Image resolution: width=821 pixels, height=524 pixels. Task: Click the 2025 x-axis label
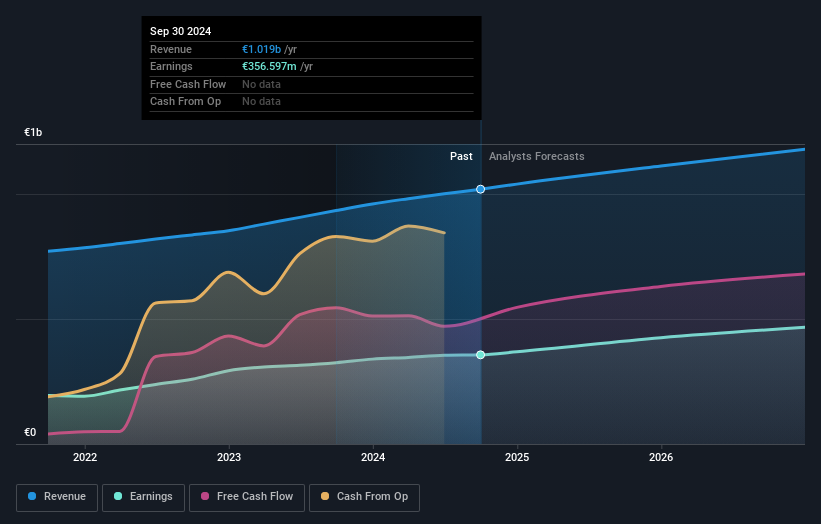pyautogui.click(x=517, y=458)
